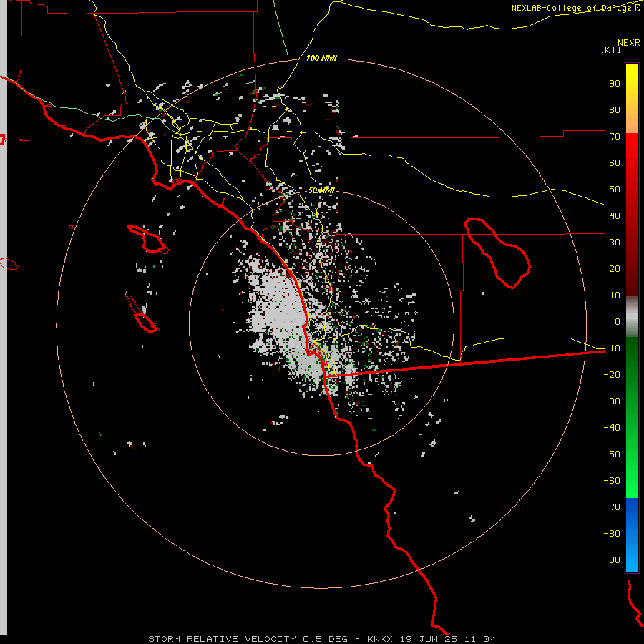The height and width of the screenshot is (644, 644).
Task: Select the 0 knot scale label
Action: pyautogui.click(x=618, y=321)
